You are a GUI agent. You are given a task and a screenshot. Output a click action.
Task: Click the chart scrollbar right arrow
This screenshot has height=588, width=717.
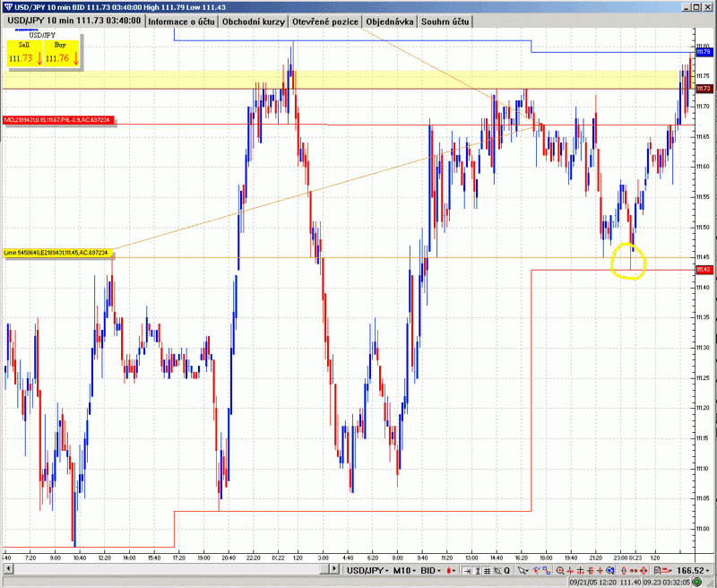click(x=334, y=568)
